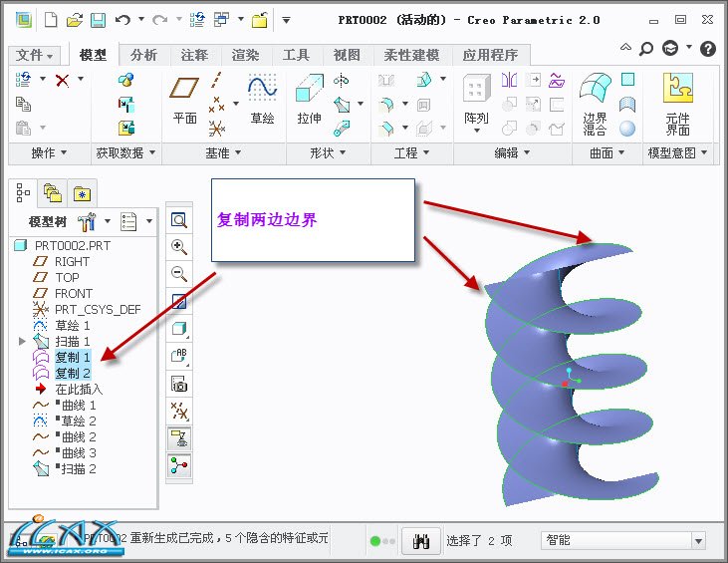The width and height of the screenshot is (728, 563).
Task: Toggle the spin center icon
Action: click(179, 465)
